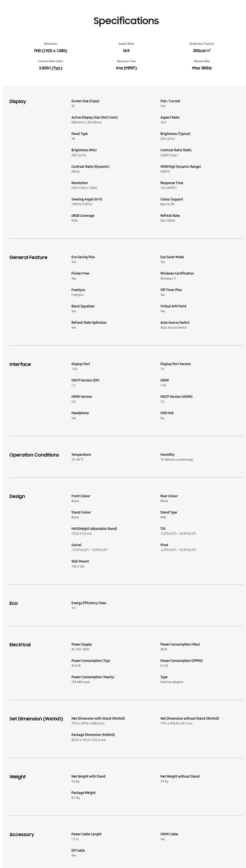Click the Operation Conditions section title
246x868 pixels.
(x=34, y=455)
